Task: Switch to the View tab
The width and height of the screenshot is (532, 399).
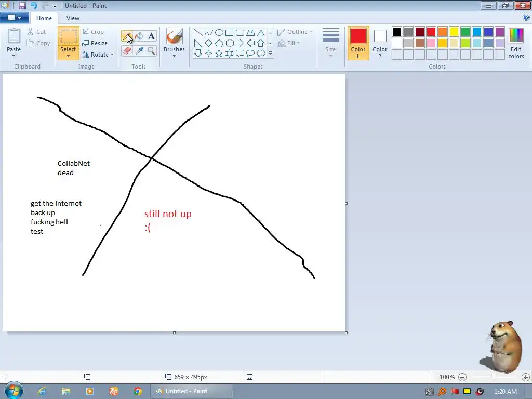Action: (73, 18)
